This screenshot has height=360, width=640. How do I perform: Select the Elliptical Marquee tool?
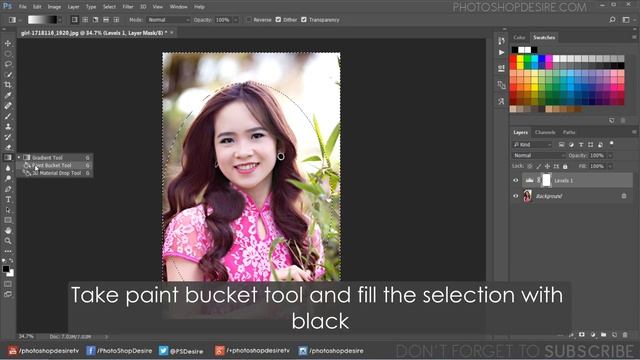pyautogui.click(x=8, y=53)
